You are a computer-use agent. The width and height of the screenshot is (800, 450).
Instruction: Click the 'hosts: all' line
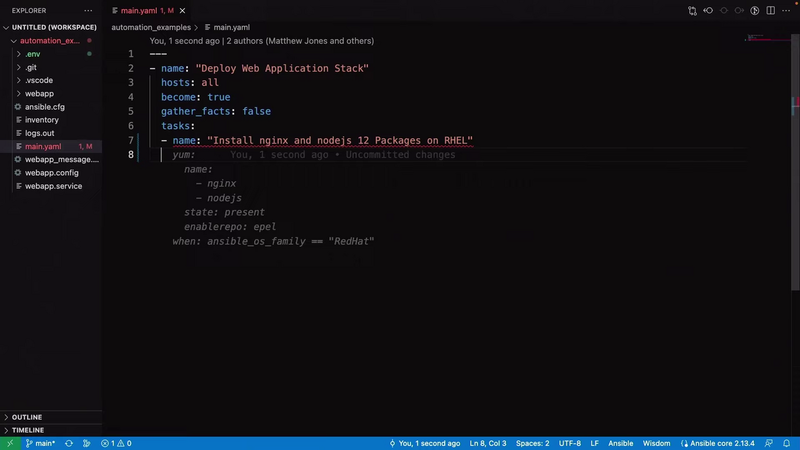[190, 83]
